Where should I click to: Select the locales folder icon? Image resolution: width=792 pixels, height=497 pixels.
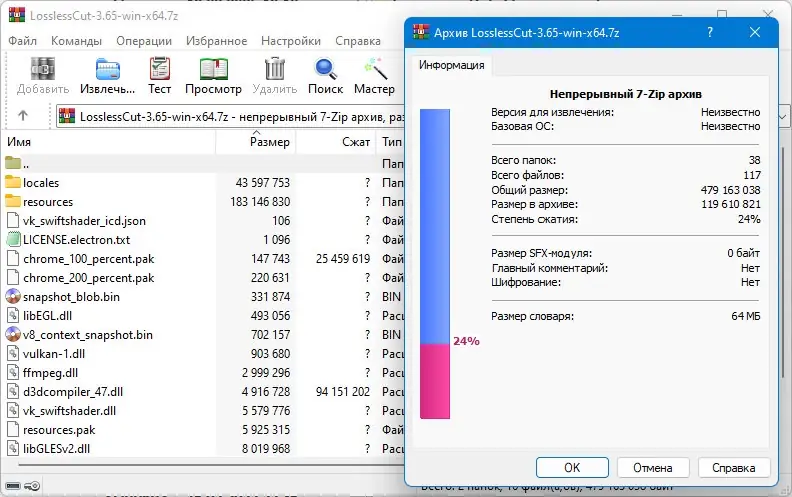pos(13,182)
